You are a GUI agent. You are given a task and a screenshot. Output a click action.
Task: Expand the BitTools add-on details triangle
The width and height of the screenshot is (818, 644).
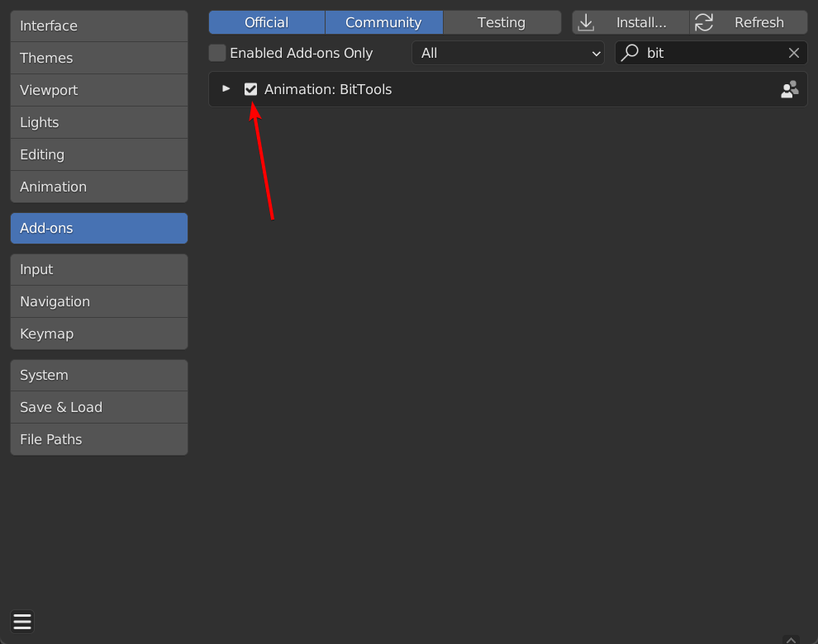point(226,88)
